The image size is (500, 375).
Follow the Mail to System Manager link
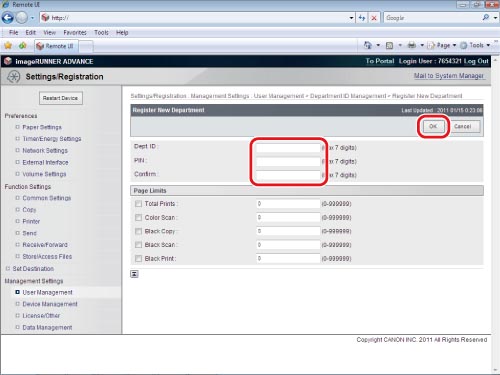pos(449,76)
